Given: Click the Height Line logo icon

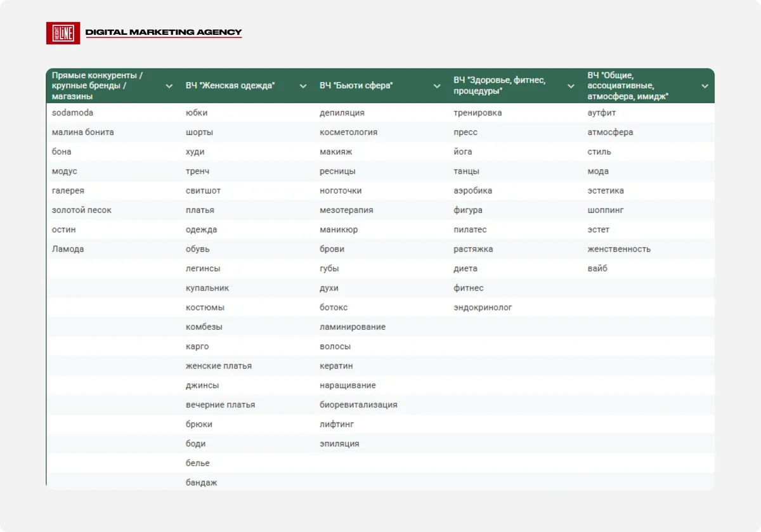Looking at the screenshot, I should [63, 33].
